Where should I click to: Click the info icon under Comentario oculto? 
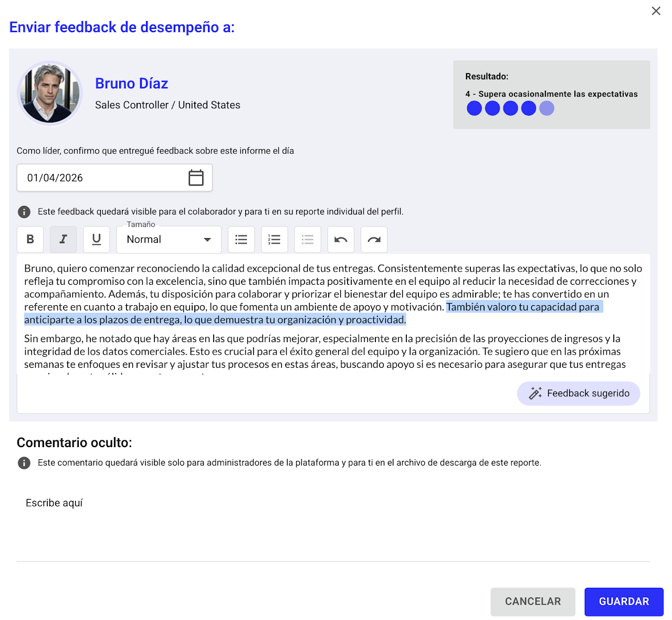(24, 463)
